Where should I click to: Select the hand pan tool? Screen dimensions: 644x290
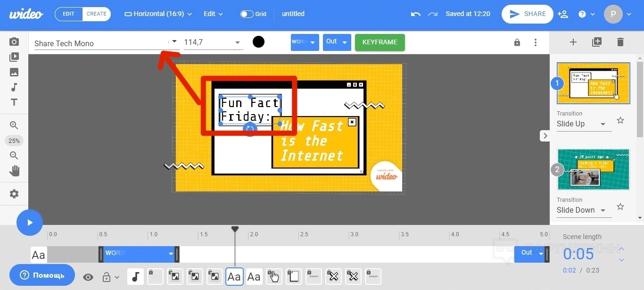click(x=14, y=171)
